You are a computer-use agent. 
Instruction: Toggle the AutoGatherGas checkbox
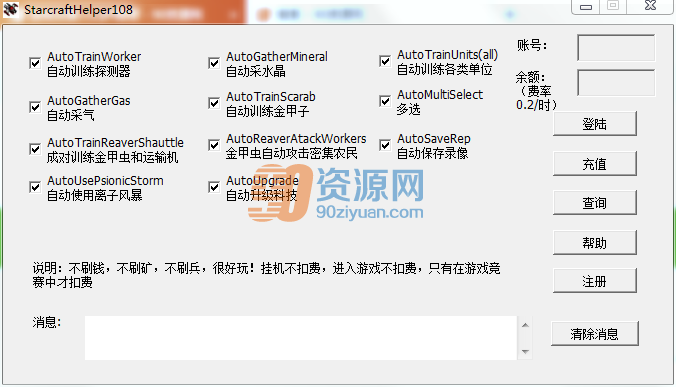click(35, 107)
